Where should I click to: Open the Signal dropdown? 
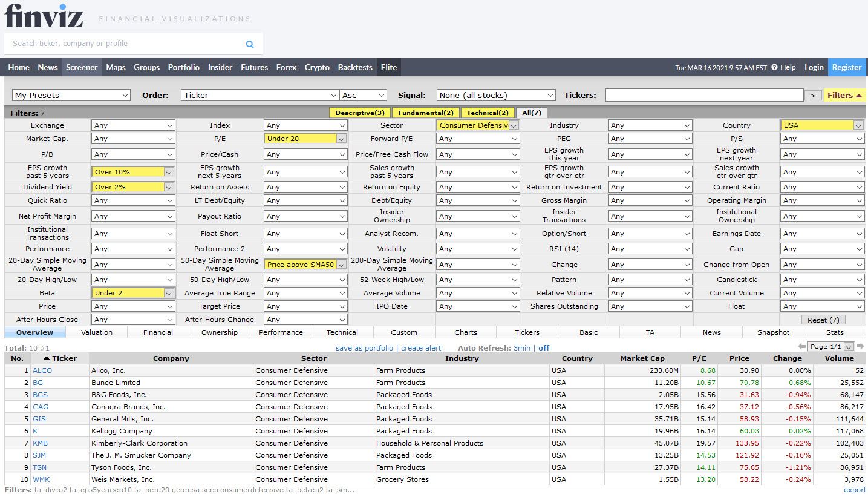tap(495, 95)
